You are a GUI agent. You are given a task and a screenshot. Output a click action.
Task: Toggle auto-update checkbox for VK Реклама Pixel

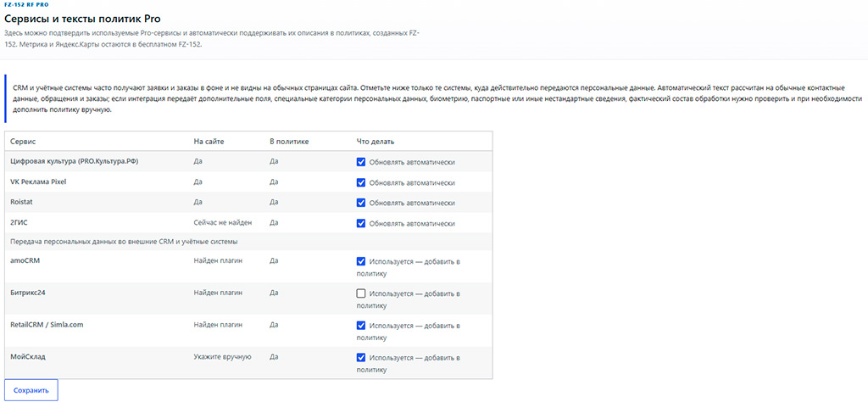(361, 182)
